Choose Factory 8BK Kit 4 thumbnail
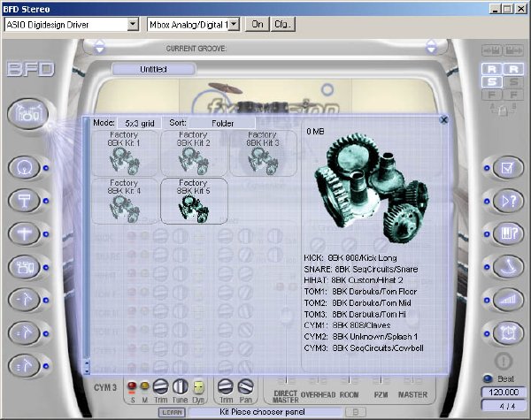The image size is (531, 420). (124, 201)
